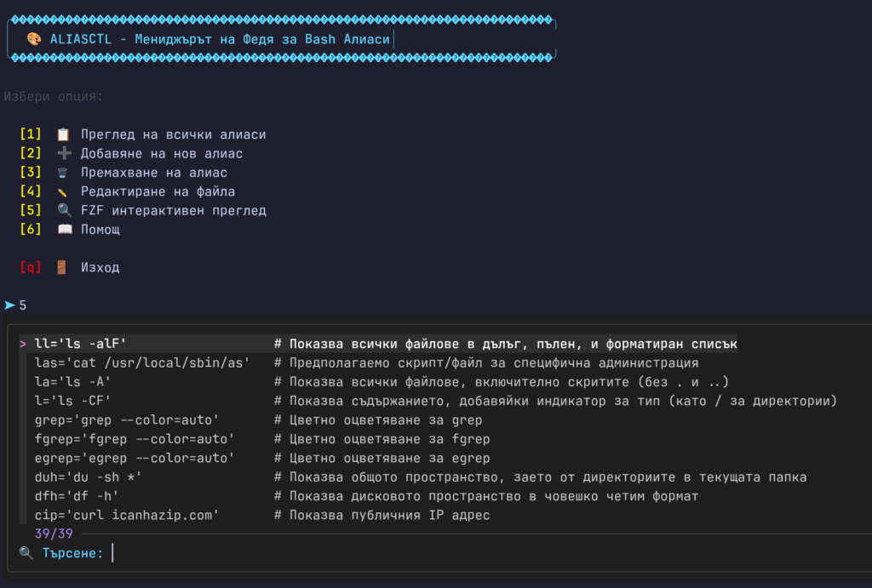Click the magnifier icon beside Търсене prompt
Image resolution: width=872 pixels, height=588 pixels.
tap(26, 554)
